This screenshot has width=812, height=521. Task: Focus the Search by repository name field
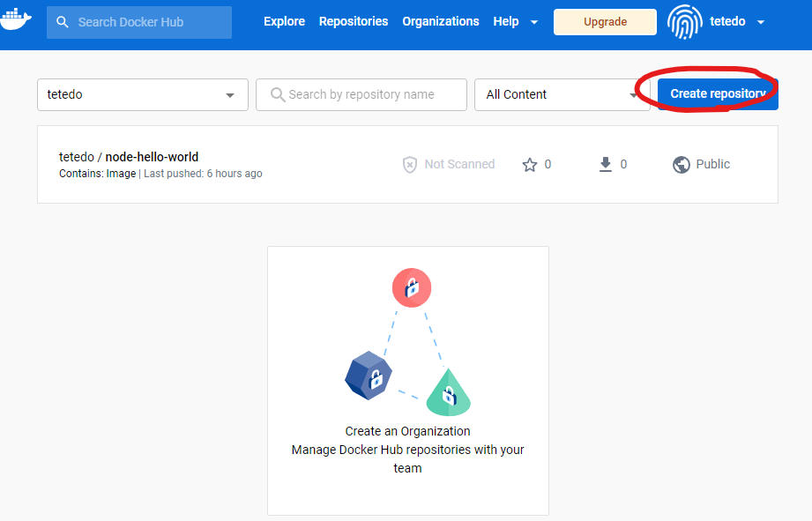[x=361, y=95]
